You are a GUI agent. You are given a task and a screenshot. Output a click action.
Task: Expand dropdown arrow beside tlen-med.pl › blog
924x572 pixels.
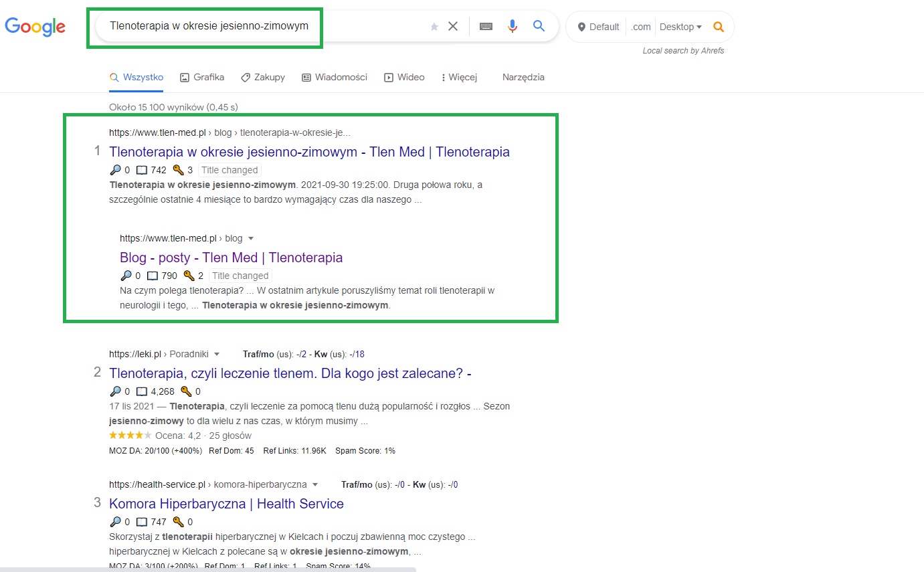tap(251, 238)
